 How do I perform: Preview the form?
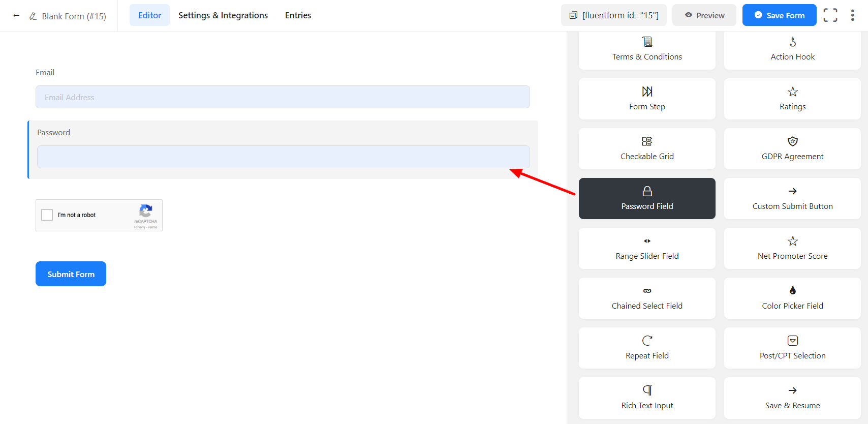704,15
